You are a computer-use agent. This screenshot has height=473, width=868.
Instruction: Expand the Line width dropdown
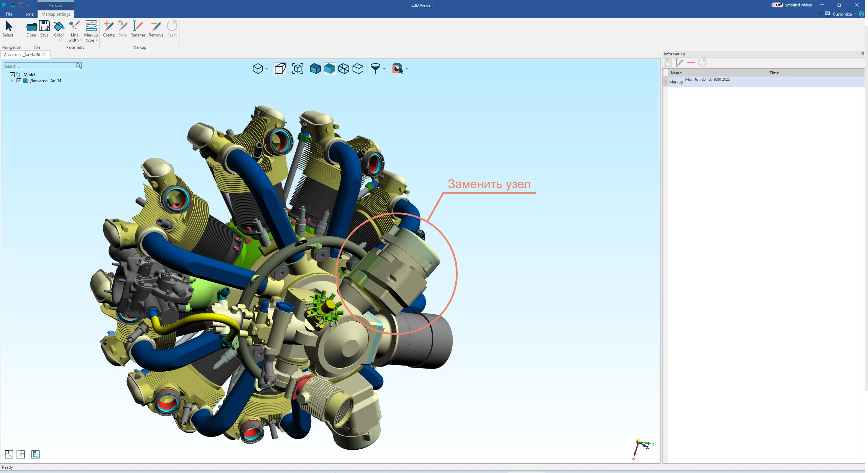74,31
